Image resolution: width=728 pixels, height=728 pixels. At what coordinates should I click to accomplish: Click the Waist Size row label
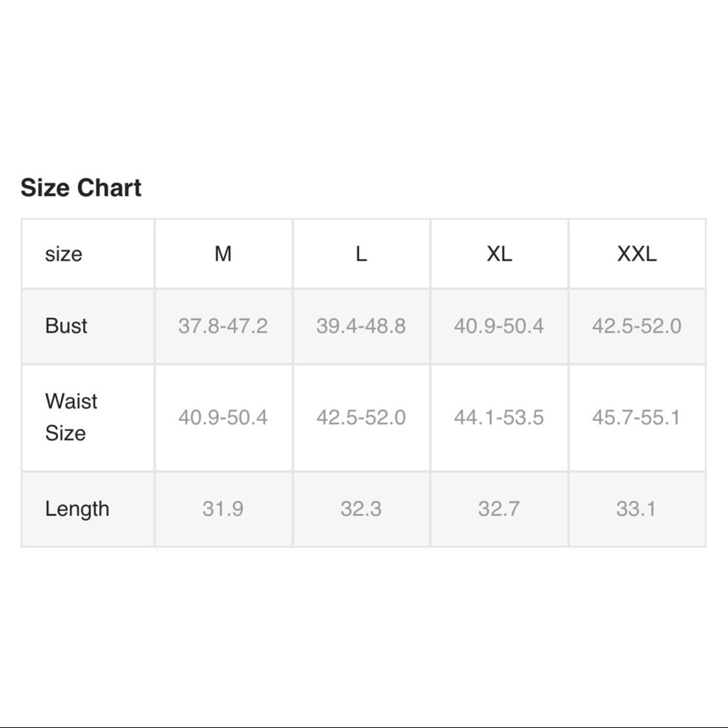pyautogui.click(x=71, y=417)
